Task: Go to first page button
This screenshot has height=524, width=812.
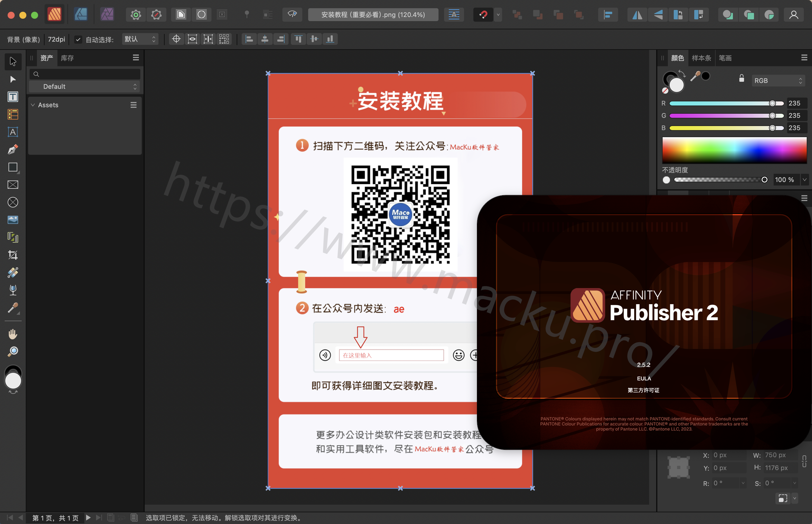Action: pos(10,518)
